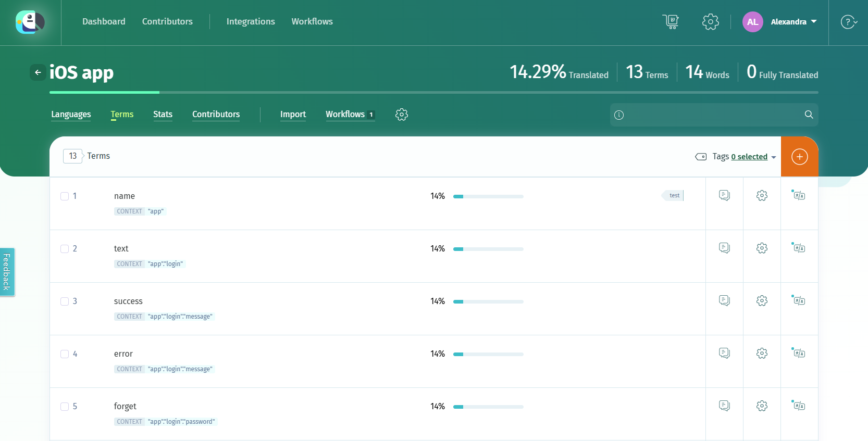Open project settings gear beside Workflows tab
This screenshot has height=441, width=868.
pos(401,115)
